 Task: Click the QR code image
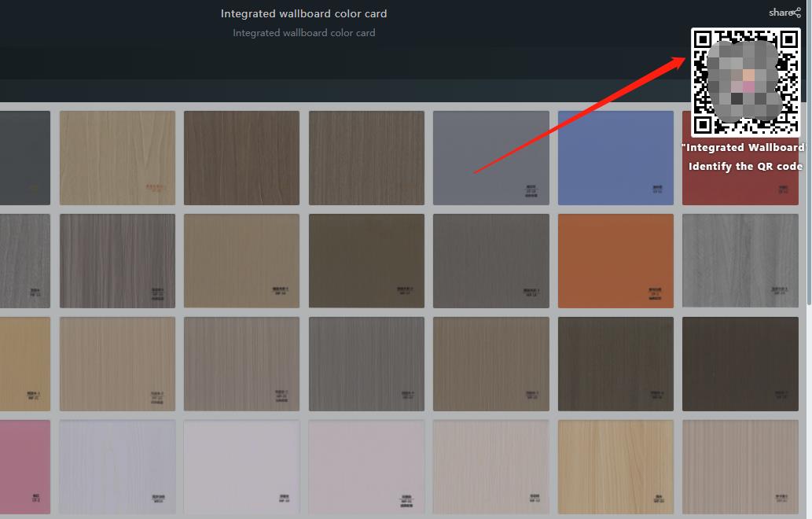click(x=746, y=82)
